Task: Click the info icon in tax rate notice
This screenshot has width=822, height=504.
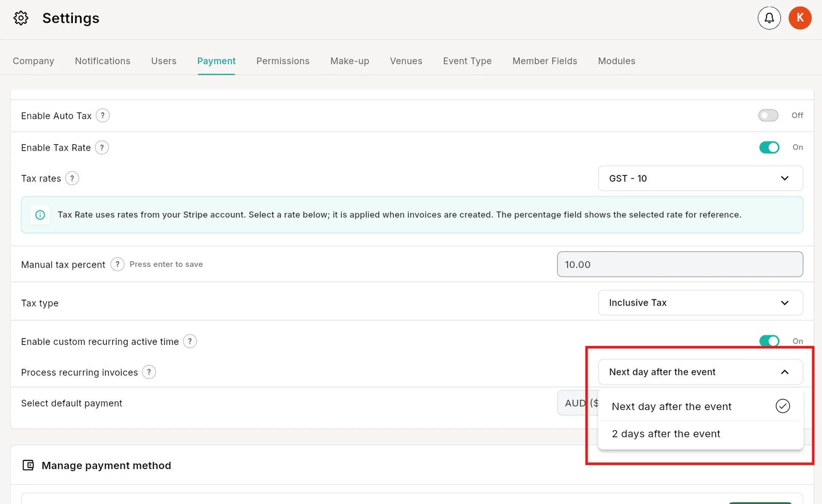Action: (x=40, y=215)
